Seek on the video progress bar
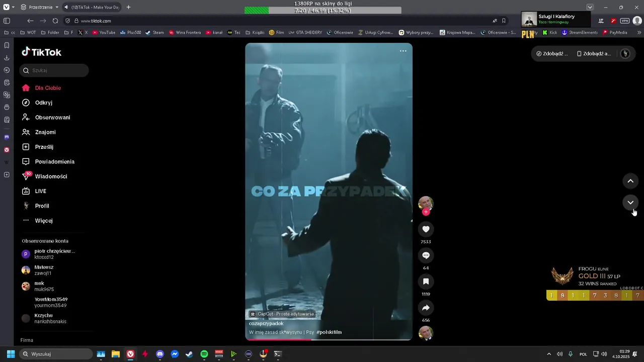The height and width of the screenshot is (362, 644). [329, 339]
